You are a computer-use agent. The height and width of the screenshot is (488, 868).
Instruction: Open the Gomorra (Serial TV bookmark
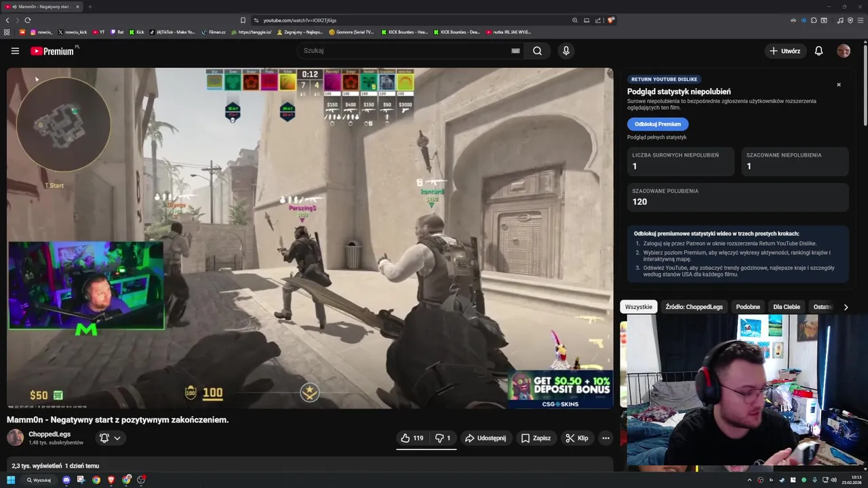tap(351, 32)
